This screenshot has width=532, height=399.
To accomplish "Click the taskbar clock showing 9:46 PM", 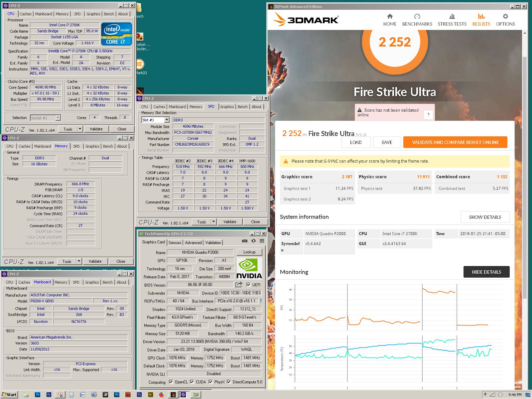I will (515, 395).
